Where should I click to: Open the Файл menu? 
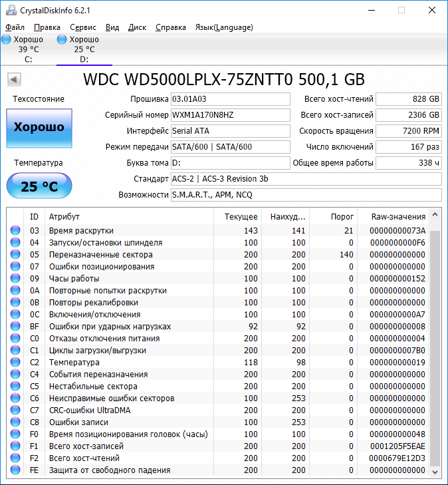(x=15, y=27)
